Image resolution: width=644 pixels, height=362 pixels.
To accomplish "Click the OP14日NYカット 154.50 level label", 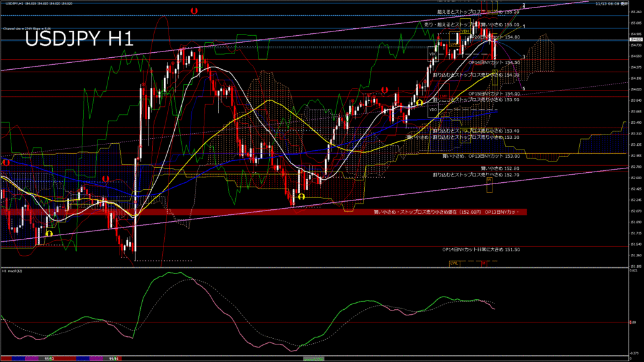I will [x=494, y=63].
